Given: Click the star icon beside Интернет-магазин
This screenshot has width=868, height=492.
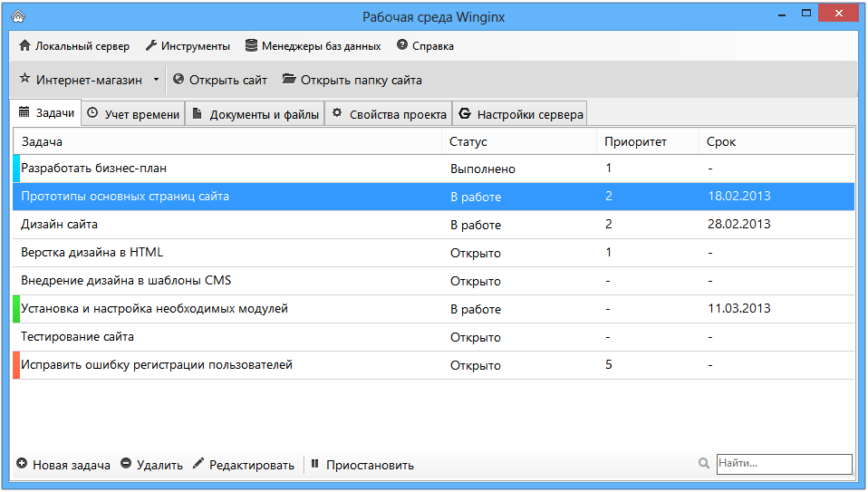Looking at the screenshot, I should pyautogui.click(x=24, y=78).
